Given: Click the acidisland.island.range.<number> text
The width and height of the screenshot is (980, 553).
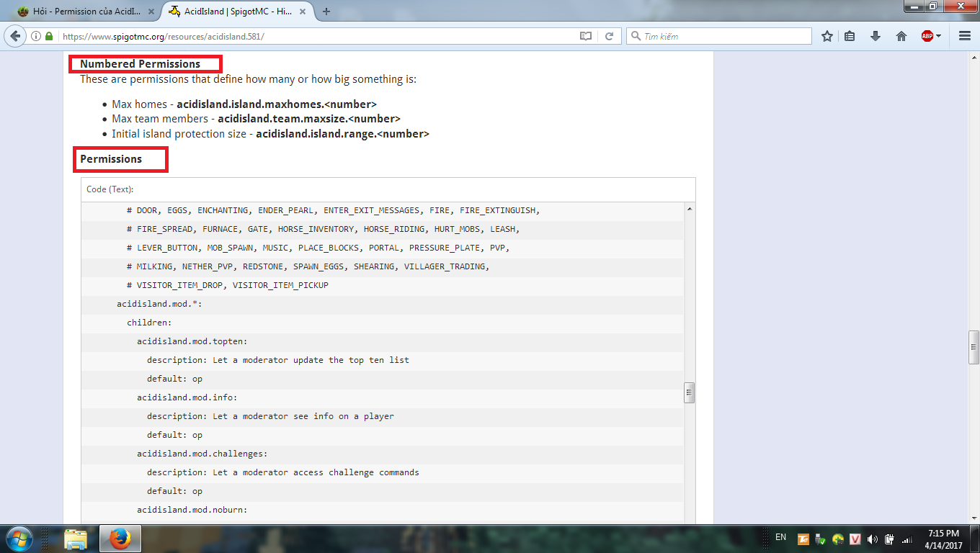Looking at the screenshot, I should pos(343,134).
